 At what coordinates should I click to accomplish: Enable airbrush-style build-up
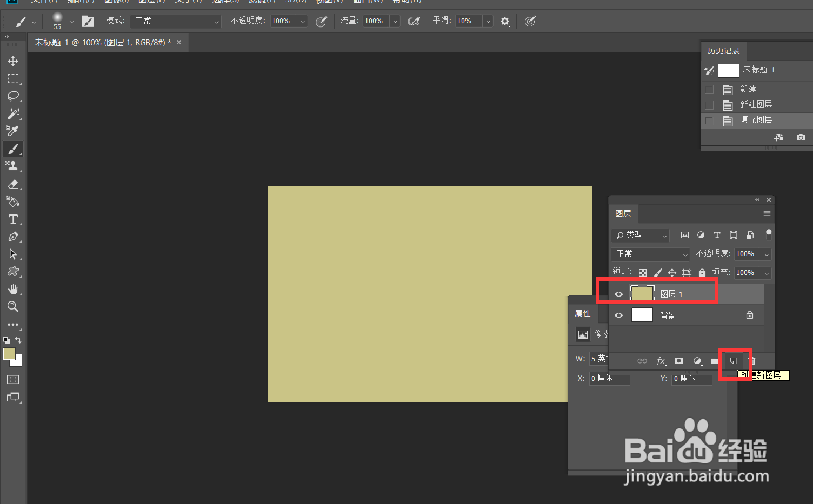tap(414, 21)
